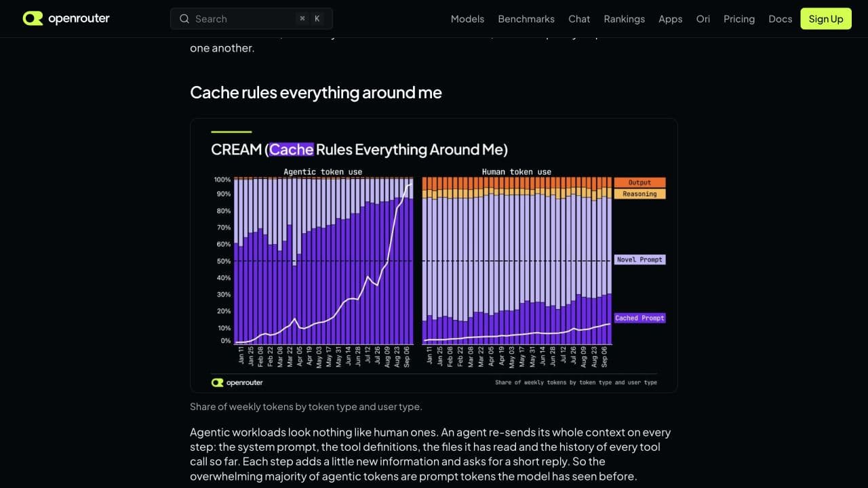
Task: Select the Ori nav link
Action: [703, 19]
